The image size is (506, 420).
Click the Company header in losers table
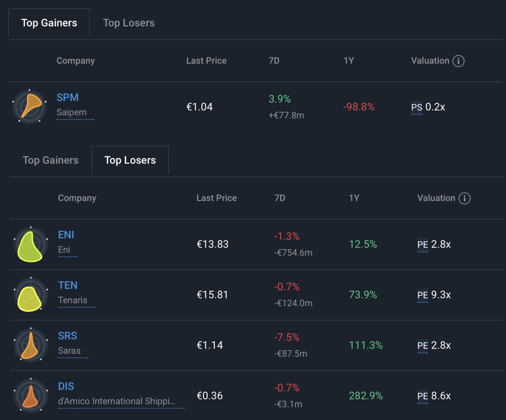pyautogui.click(x=77, y=198)
